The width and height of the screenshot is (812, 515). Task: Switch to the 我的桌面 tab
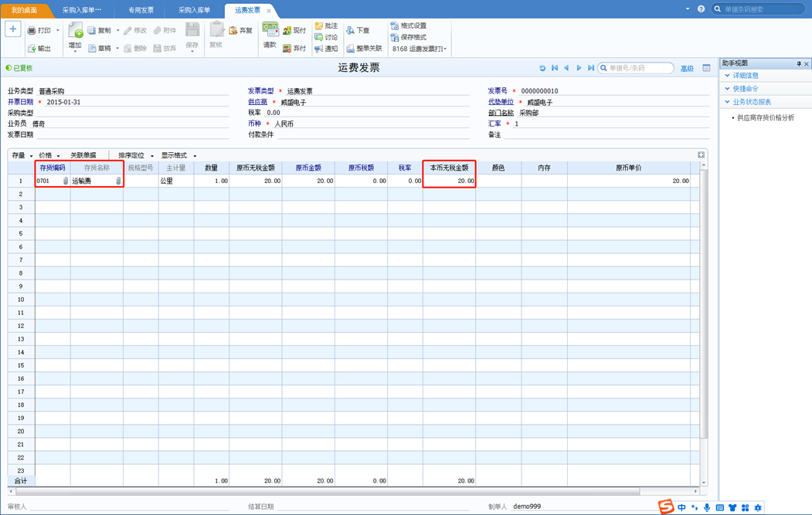click(25, 10)
